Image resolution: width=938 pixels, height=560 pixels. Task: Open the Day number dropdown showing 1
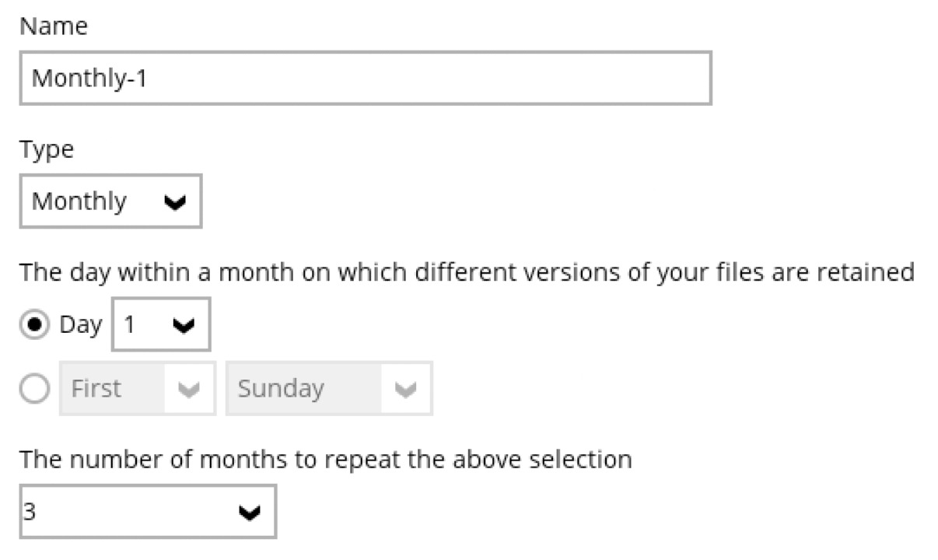click(160, 325)
